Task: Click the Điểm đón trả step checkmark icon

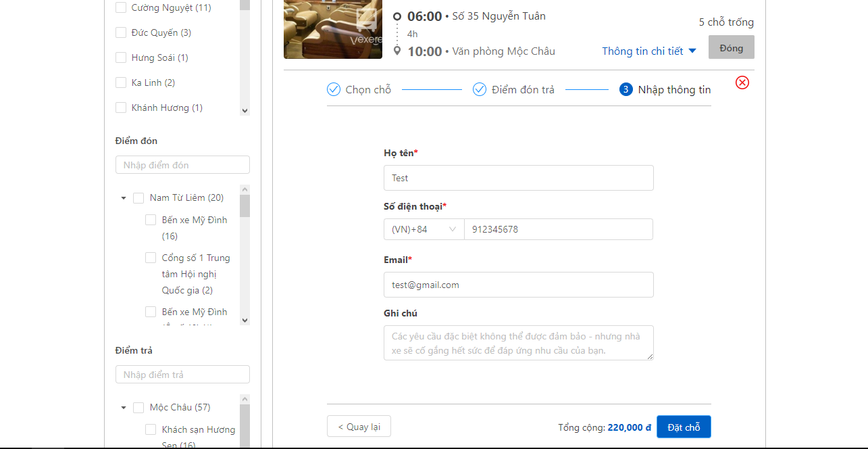Action: point(480,89)
